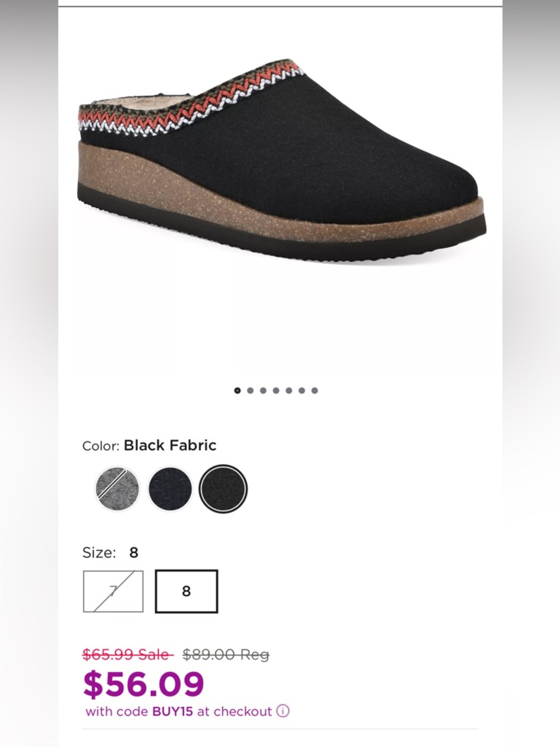Go to the third carousel dot image
The height and width of the screenshot is (747, 560).
coord(263,391)
